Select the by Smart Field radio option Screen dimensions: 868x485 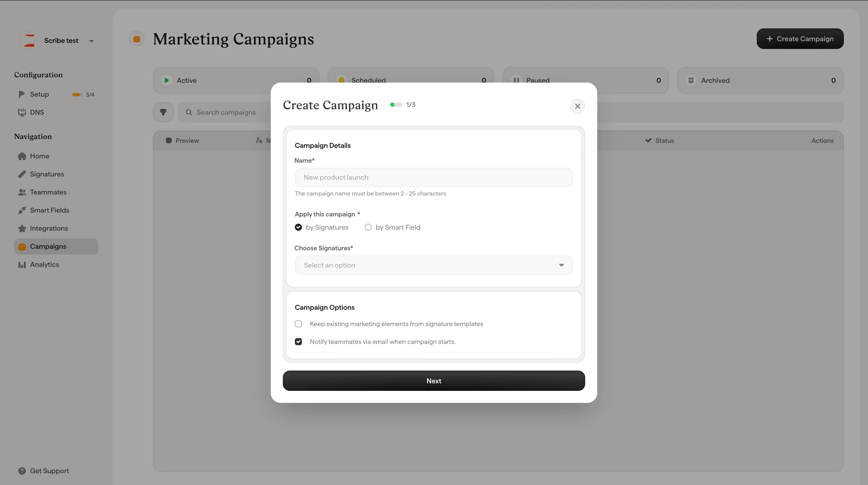368,227
